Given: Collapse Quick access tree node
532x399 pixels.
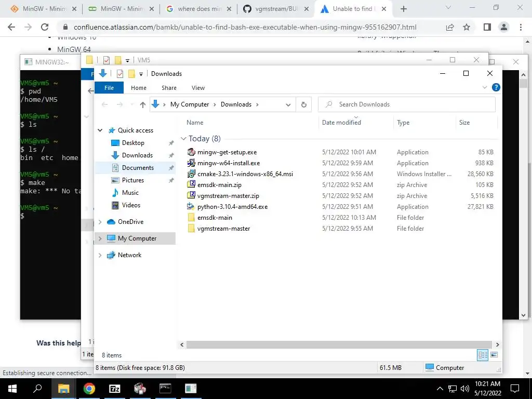Looking at the screenshot, I should (x=100, y=130).
